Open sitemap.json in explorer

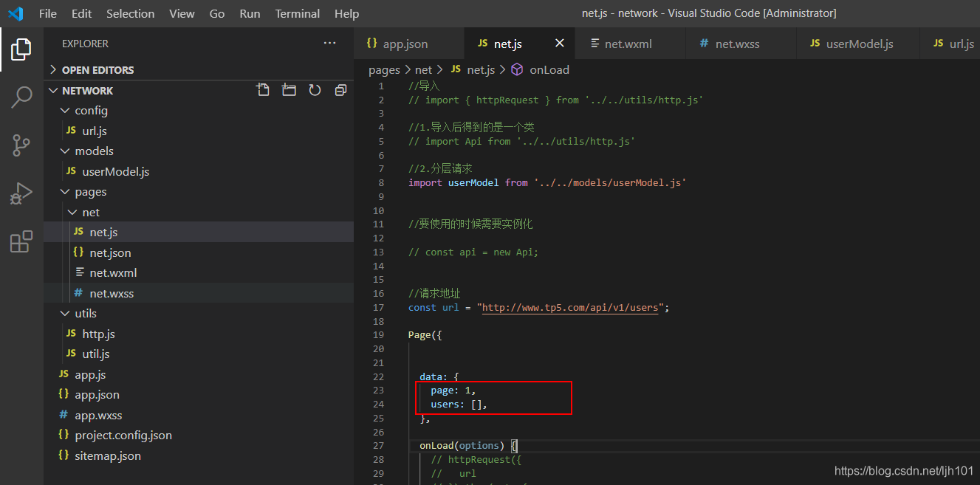click(199, 455)
